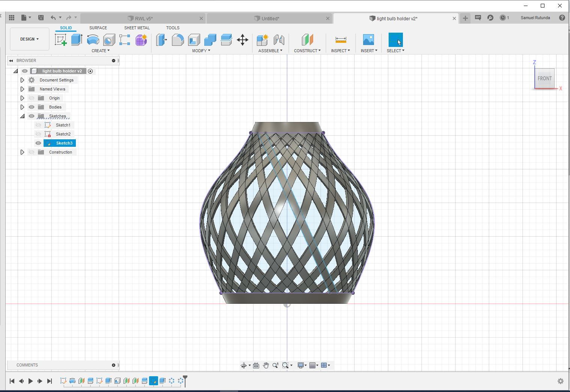Click the Pan hand tool
This screenshot has width=570, height=392.
[x=266, y=365]
